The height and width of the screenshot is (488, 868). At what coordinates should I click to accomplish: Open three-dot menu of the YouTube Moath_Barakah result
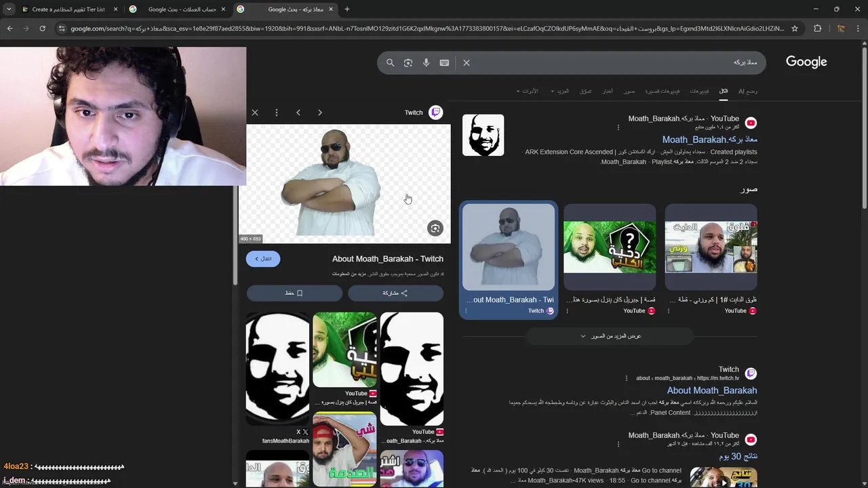[x=618, y=127]
